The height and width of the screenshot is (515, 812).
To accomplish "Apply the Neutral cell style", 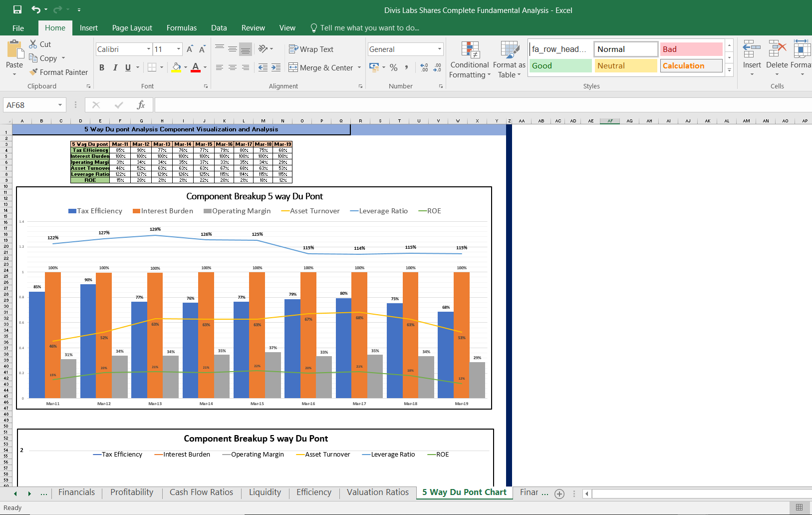I will pyautogui.click(x=626, y=65).
